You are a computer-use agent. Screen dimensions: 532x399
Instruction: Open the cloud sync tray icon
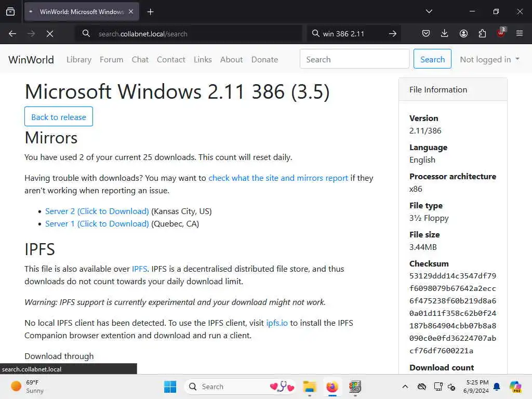coord(422,387)
